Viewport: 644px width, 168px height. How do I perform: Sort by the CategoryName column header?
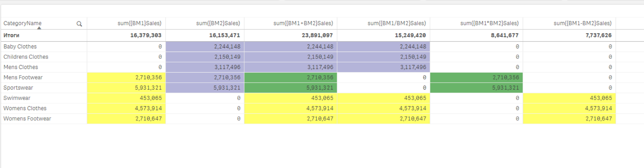click(23, 23)
